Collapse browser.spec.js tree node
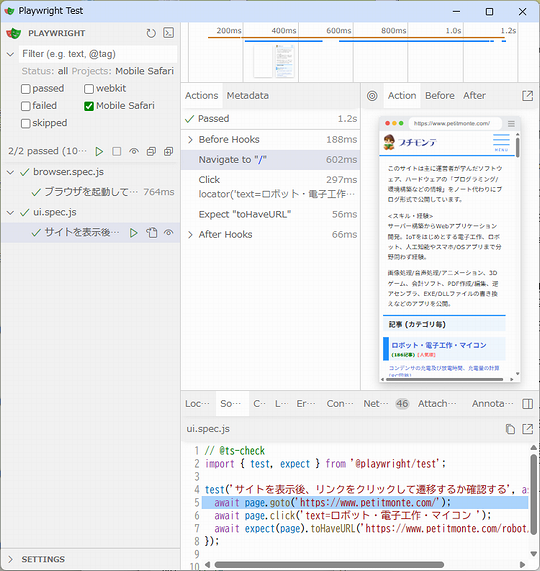 [x=10, y=172]
